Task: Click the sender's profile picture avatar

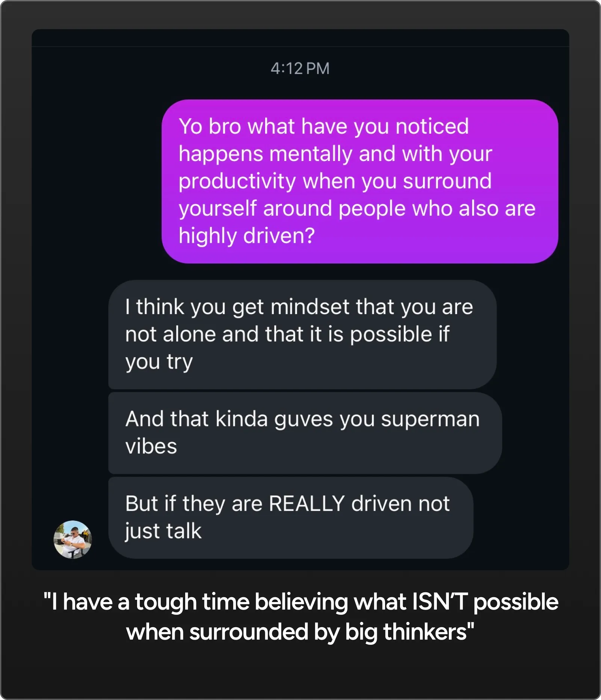Action: point(72,539)
